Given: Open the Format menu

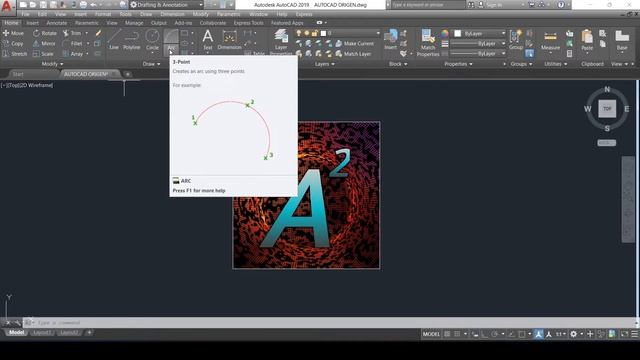Looking at the screenshot, I should point(102,14).
